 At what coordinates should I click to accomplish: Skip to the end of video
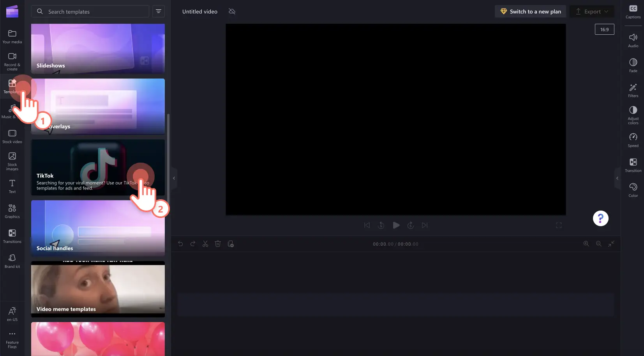(425, 225)
